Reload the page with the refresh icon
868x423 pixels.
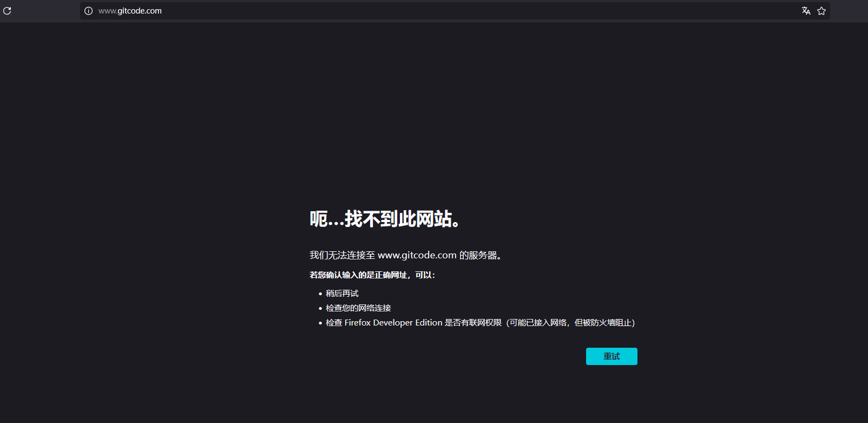pos(7,11)
